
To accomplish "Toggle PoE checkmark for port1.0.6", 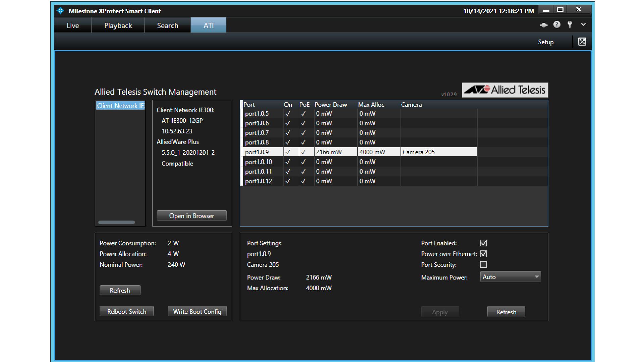I will coord(303,123).
